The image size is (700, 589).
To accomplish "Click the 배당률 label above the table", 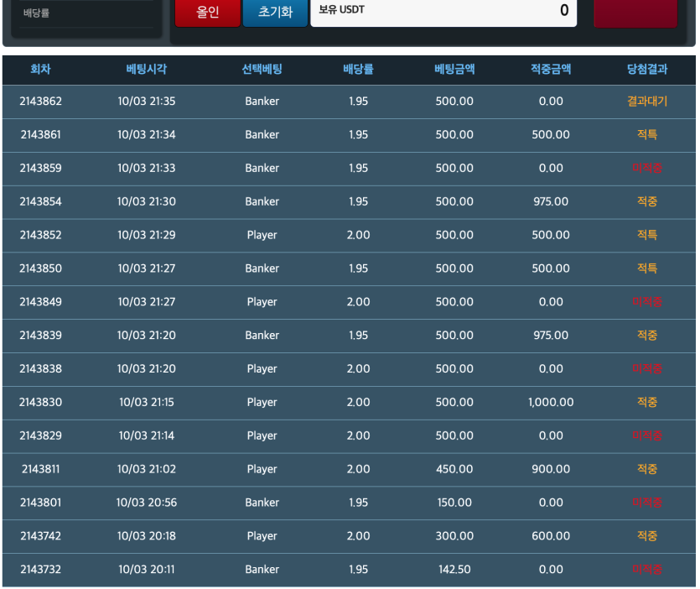I will pyautogui.click(x=37, y=13).
